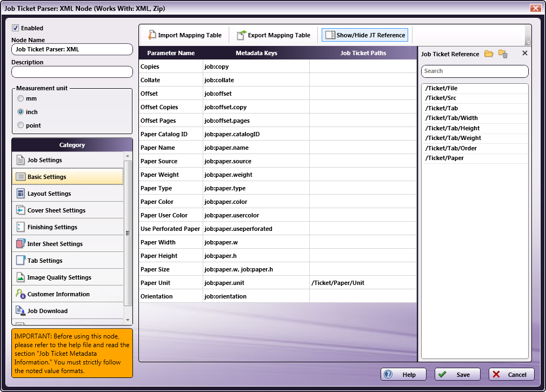The image size is (546, 392).
Task: Click the Import Mapping Table icon
Action: pyautogui.click(x=152, y=35)
